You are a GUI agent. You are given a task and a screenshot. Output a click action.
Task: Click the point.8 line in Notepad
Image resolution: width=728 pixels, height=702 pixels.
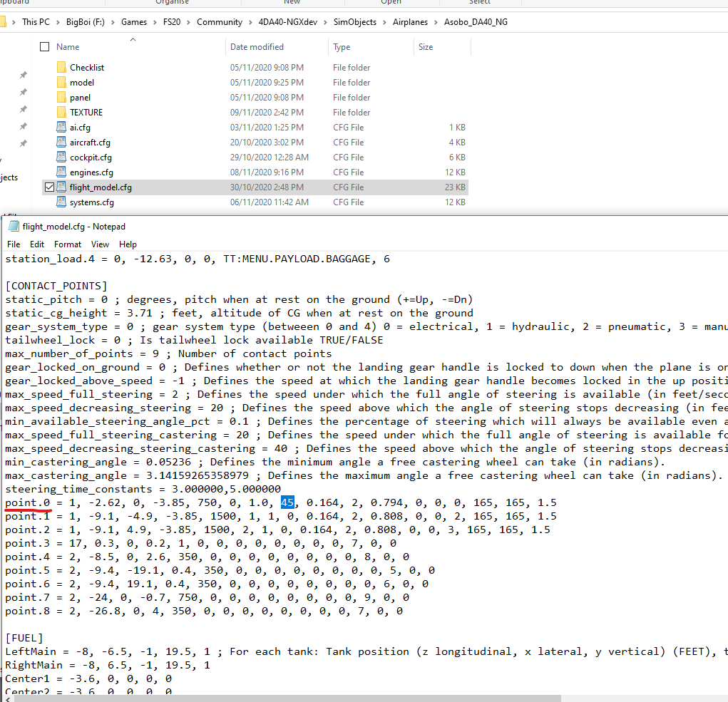coord(204,611)
